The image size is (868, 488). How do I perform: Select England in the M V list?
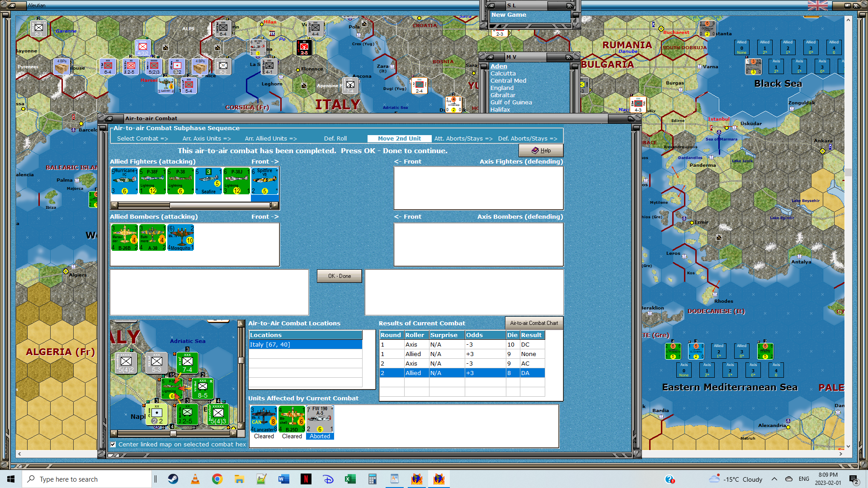502,88
